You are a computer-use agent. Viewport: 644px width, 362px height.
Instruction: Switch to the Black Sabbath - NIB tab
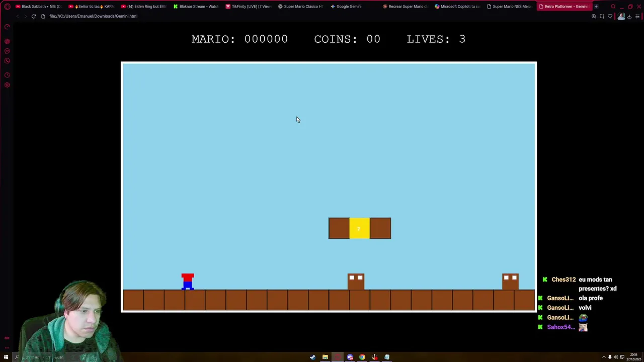point(38,7)
